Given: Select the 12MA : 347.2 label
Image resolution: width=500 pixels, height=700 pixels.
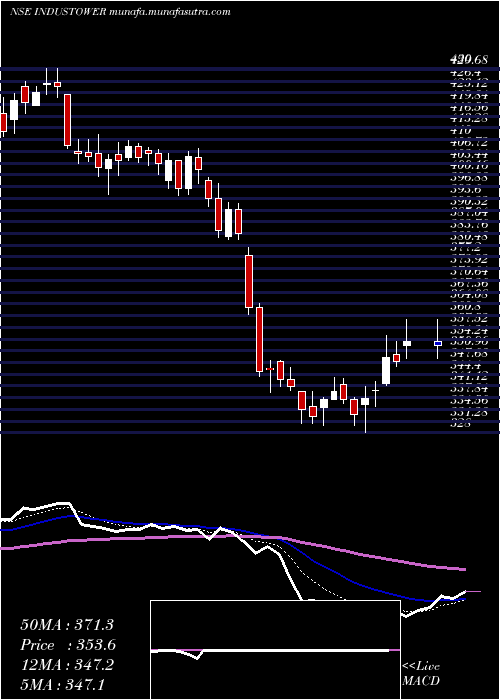Looking at the screenshot, I should tap(67, 665).
